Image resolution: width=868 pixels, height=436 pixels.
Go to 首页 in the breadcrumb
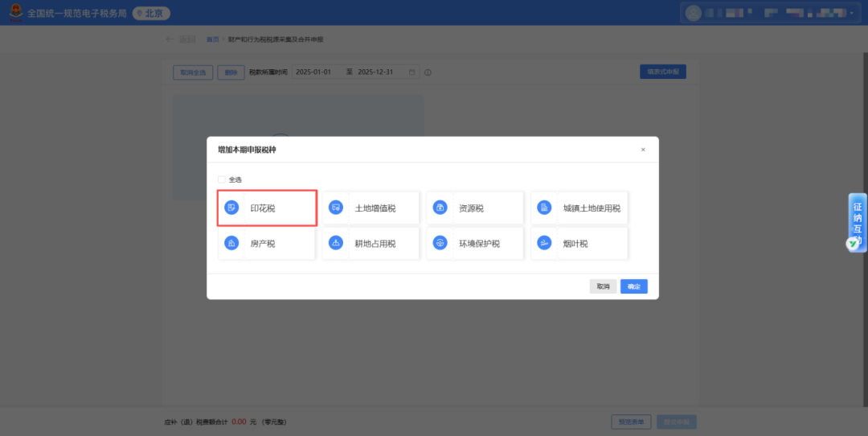point(212,39)
